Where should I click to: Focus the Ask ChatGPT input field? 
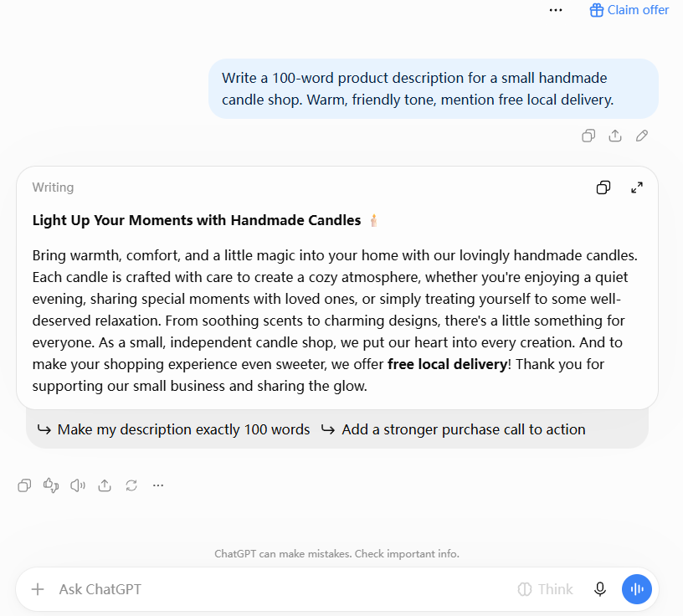coord(283,589)
